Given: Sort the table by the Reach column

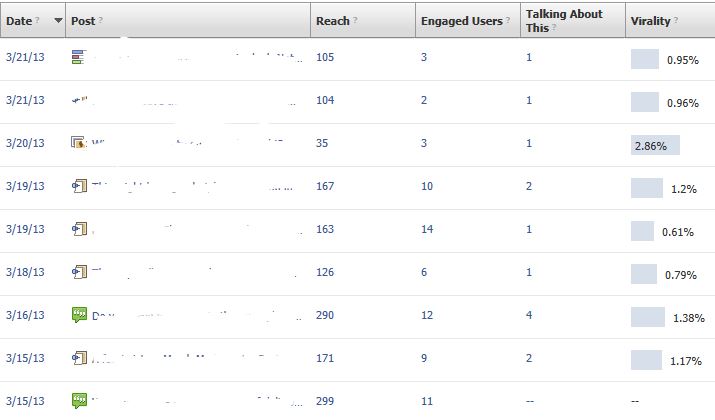Looking at the screenshot, I should tap(332, 21).
